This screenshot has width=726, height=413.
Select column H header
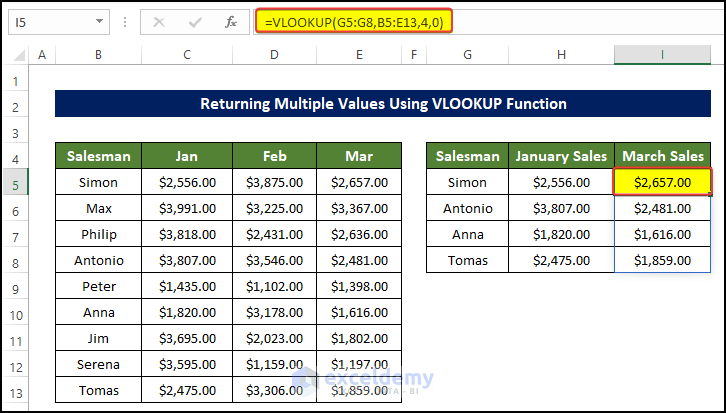point(560,55)
